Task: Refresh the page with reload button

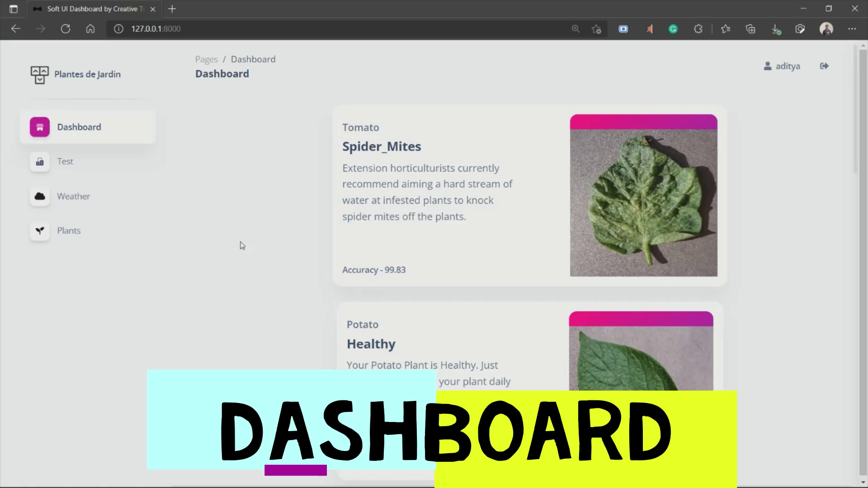Action: click(x=66, y=29)
